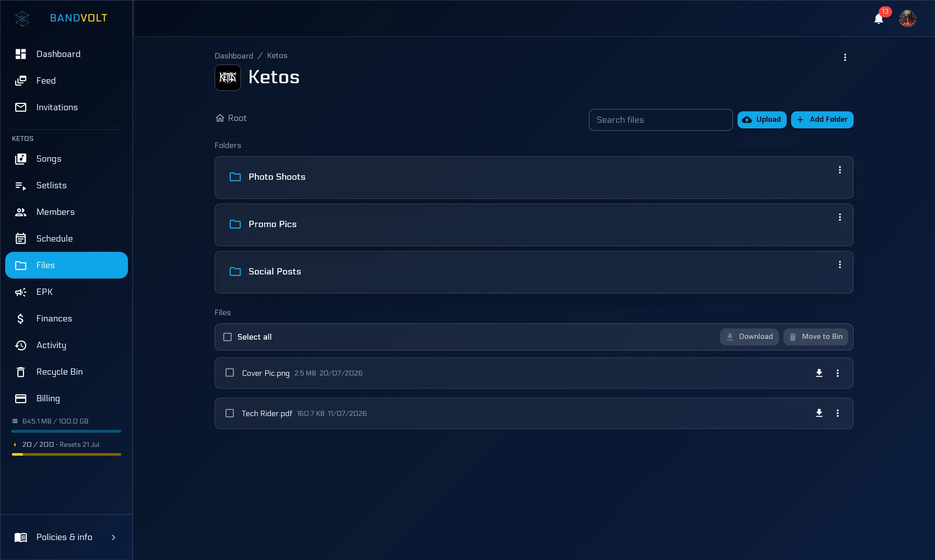The height and width of the screenshot is (560, 935).
Task: Click the Root path label
Action: (x=237, y=118)
